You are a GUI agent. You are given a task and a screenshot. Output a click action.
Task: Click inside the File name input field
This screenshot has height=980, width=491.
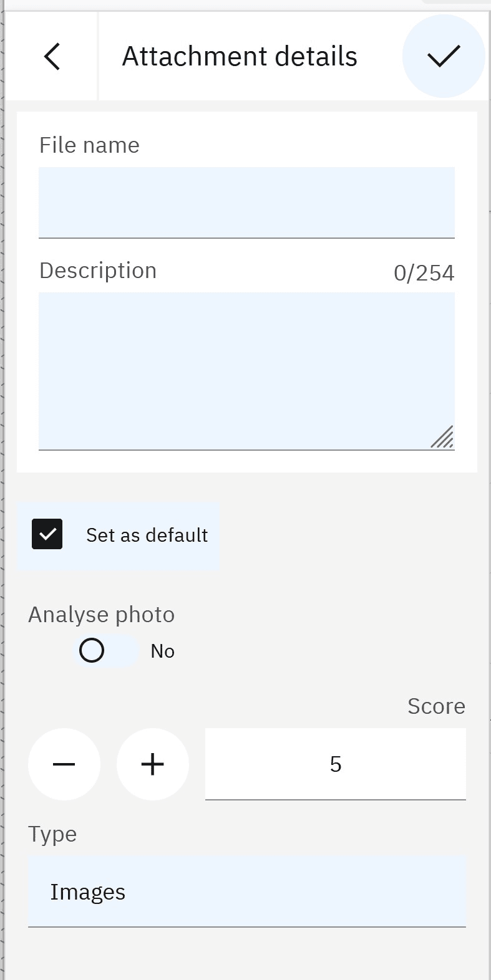(x=246, y=202)
